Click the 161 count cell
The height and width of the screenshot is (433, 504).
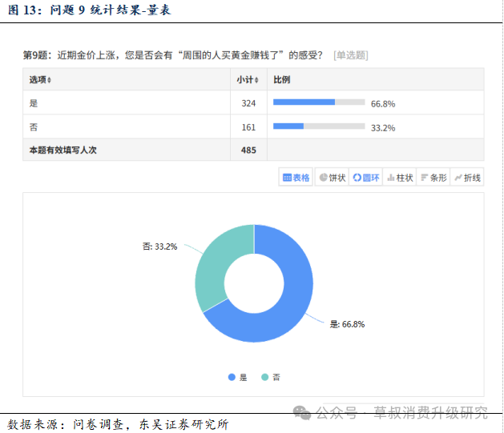[x=248, y=127]
